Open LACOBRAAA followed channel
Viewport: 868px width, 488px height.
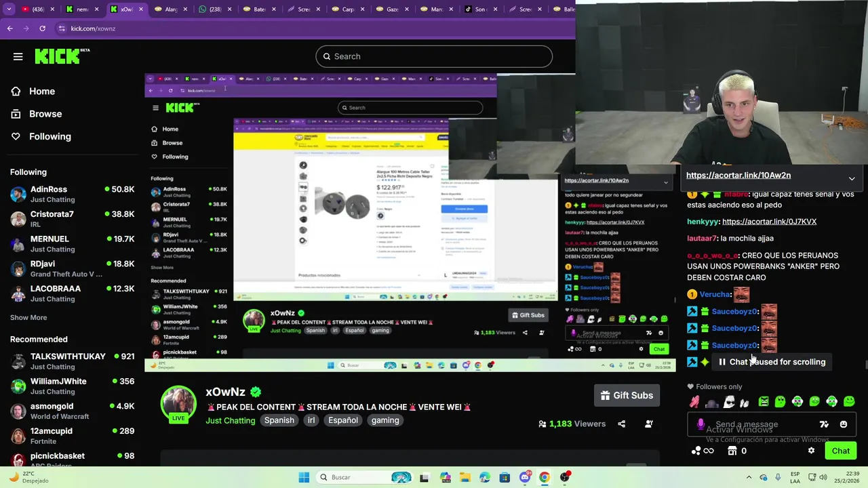(x=72, y=293)
